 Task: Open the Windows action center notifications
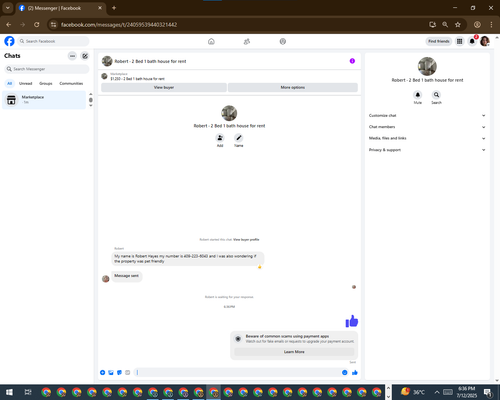pyautogui.click(x=489, y=392)
